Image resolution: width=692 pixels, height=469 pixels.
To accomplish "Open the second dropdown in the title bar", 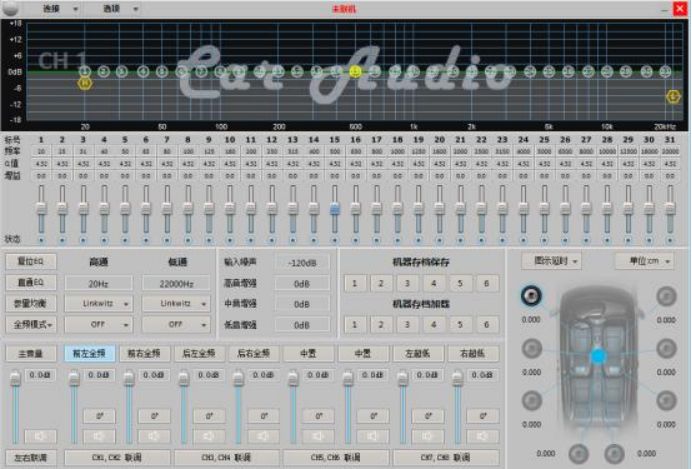I will pos(120,8).
